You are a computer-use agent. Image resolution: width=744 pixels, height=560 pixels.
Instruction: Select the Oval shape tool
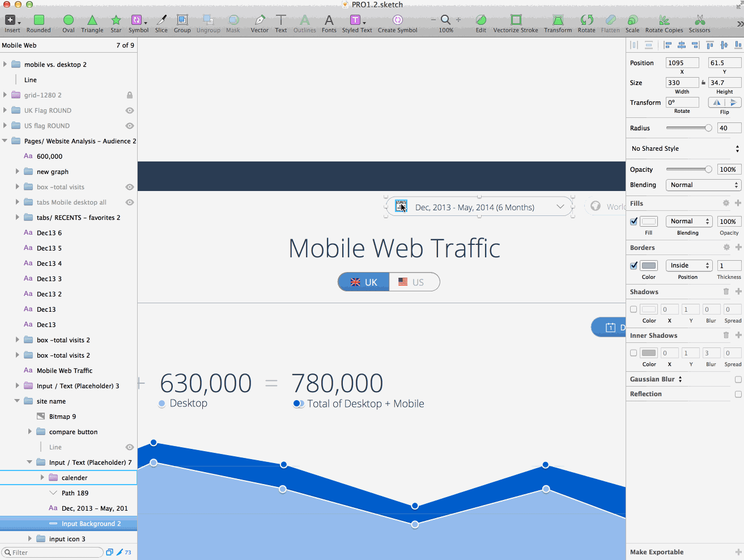pyautogui.click(x=68, y=23)
